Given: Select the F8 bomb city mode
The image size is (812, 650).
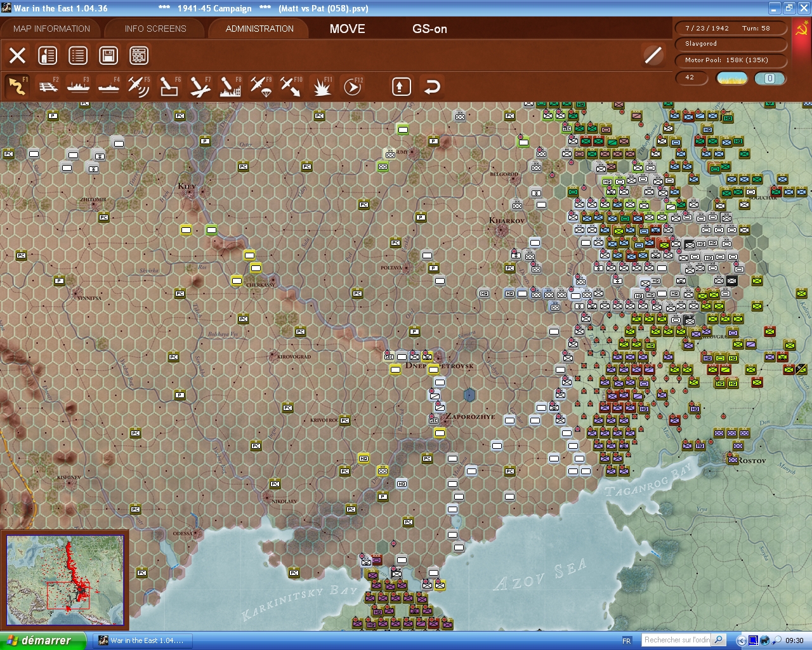Looking at the screenshot, I should pos(230,86).
